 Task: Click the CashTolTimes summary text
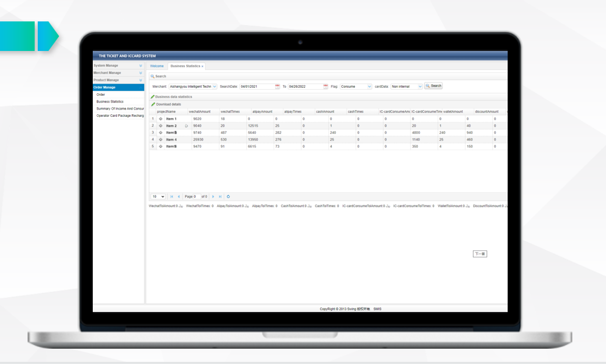[327, 206]
